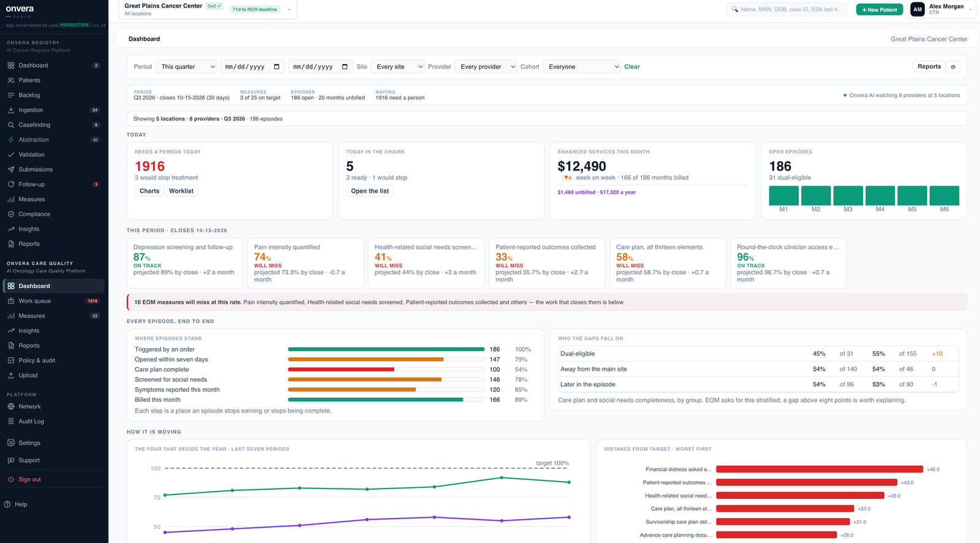Image resolution: width=980 pixels, height=543 pixels.
Task: Open Validation via its checkmark icon
Action: 11,154
